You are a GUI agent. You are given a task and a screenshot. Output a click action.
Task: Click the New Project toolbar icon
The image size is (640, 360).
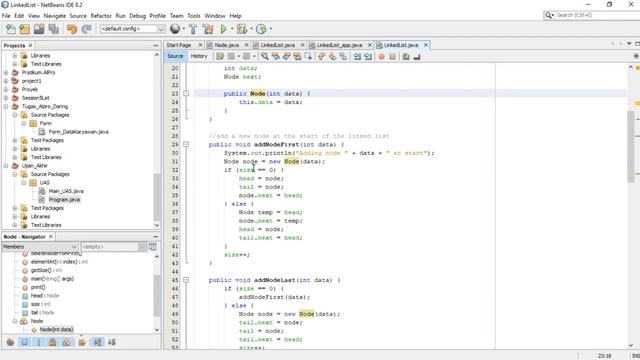(x=24, y=29)
